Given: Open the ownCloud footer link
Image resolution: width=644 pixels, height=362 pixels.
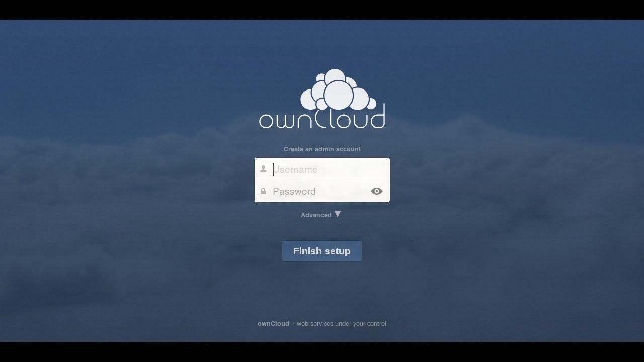Looking at the screenshot, I should click(x=273, y=324).
